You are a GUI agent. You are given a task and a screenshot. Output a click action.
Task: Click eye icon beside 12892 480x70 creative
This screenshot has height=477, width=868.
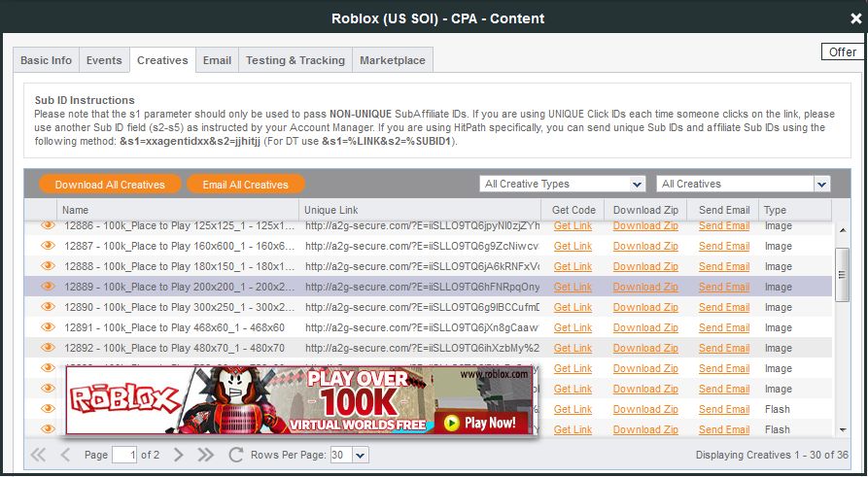[x=48, y=348]
